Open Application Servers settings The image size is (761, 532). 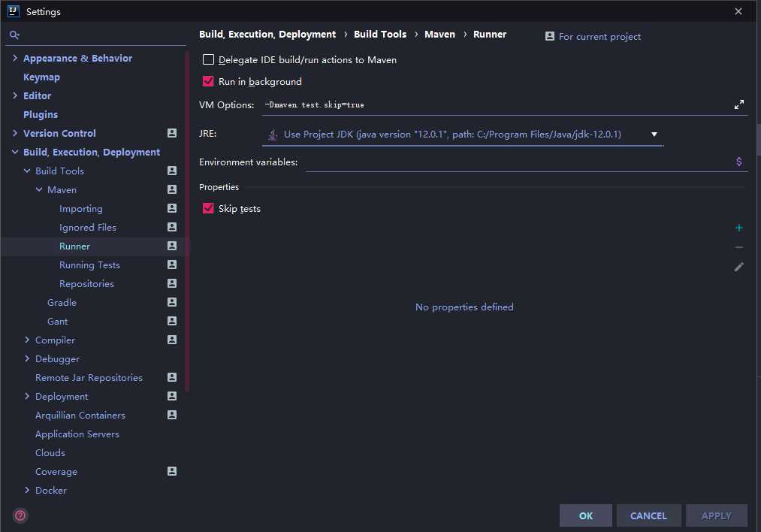(x=77, y=434)
